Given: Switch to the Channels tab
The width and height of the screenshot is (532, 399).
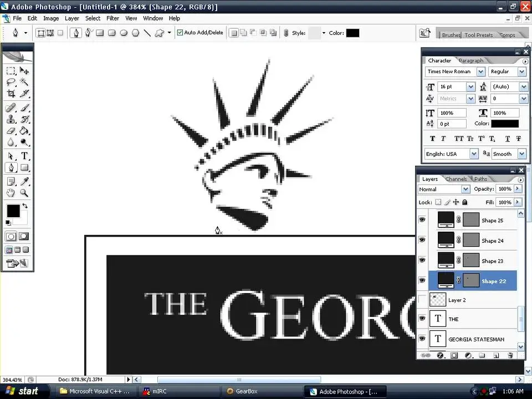Looking at the screenshot, I should click(456, 179).
